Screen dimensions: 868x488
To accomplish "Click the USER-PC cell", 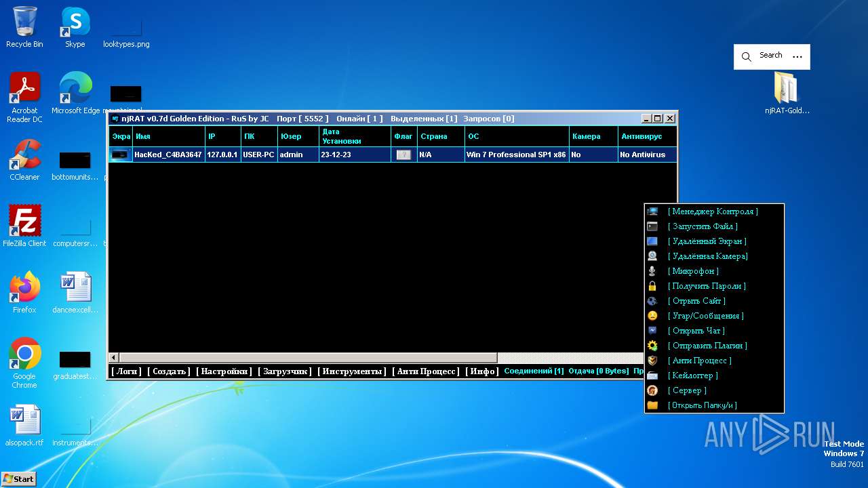I will (x=259, y=155).
